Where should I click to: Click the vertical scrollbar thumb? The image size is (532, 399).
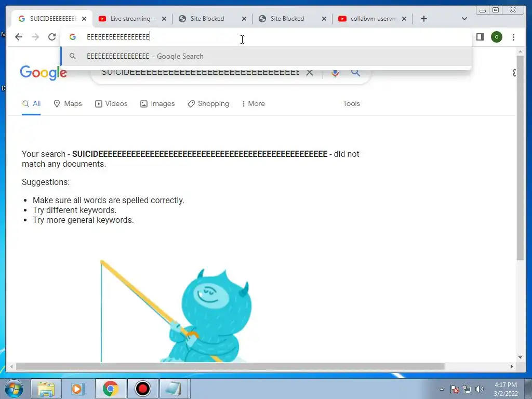tap(520, 158)
